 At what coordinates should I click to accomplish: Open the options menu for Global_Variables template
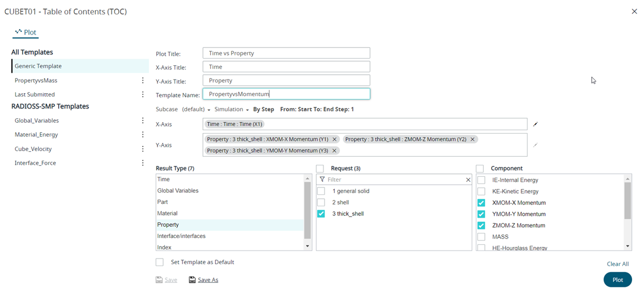pyautogui.click(x=143, y=120)
